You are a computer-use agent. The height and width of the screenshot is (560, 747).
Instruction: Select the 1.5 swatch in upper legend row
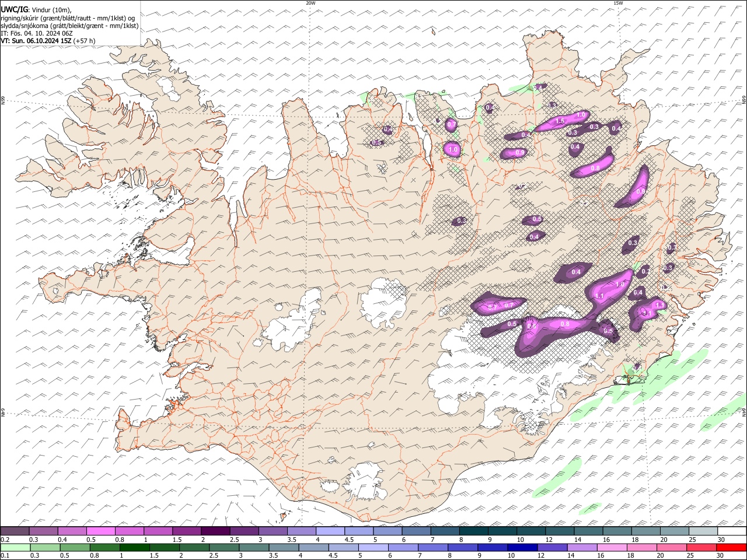click(187, 531)
